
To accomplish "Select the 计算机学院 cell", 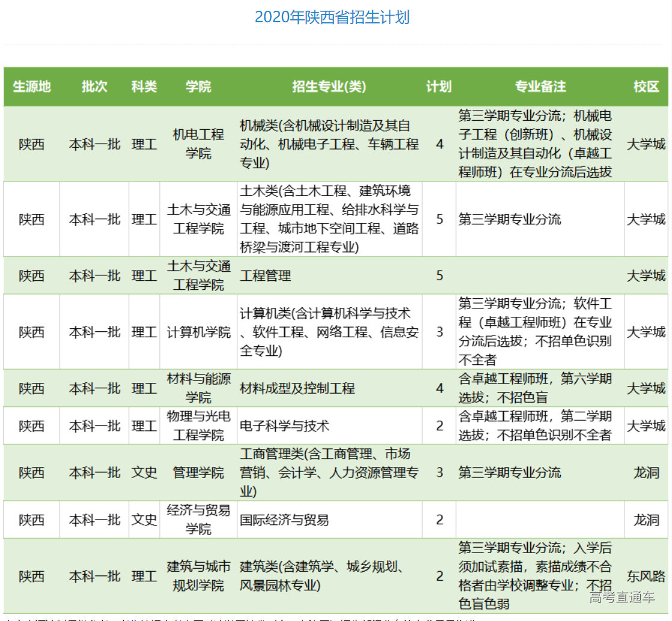I will pos(198,332).
